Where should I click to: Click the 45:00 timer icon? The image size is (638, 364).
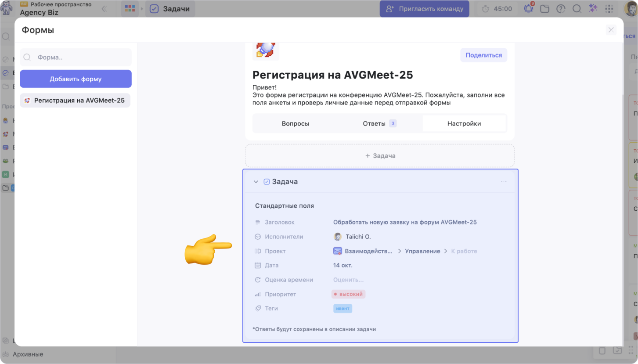tap(486, 9)
